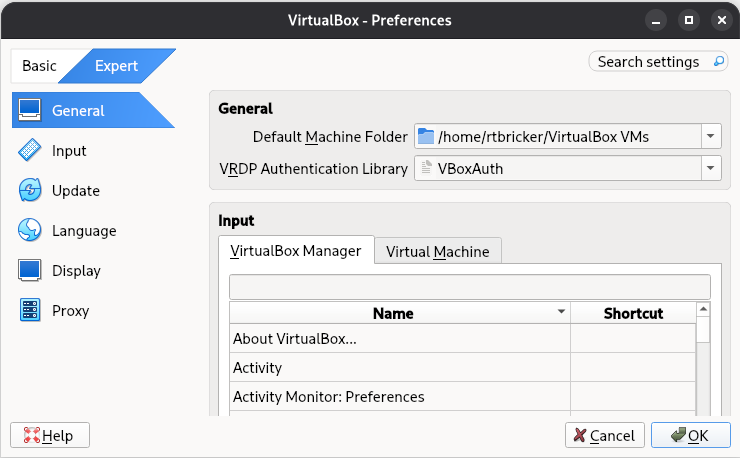Click the Shortcut cell for About VirtualBox...
This screenshot has height=458, width=740.
(633, 339)
